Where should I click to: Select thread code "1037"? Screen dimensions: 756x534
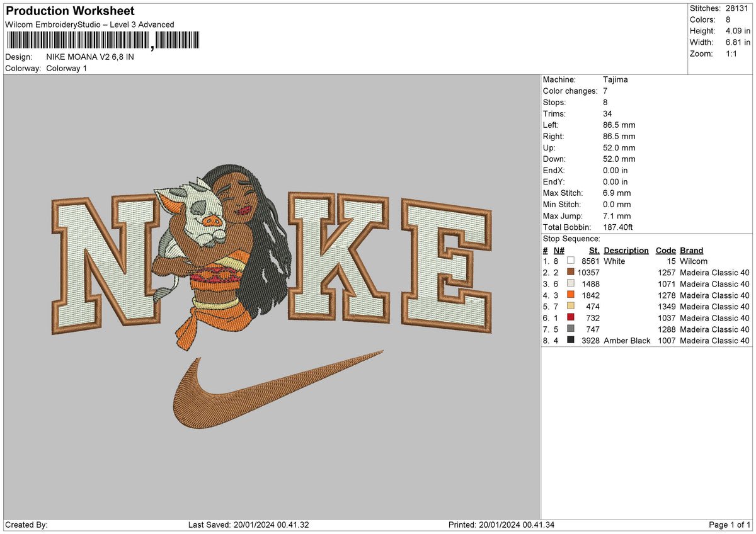[x=666, y=317]
